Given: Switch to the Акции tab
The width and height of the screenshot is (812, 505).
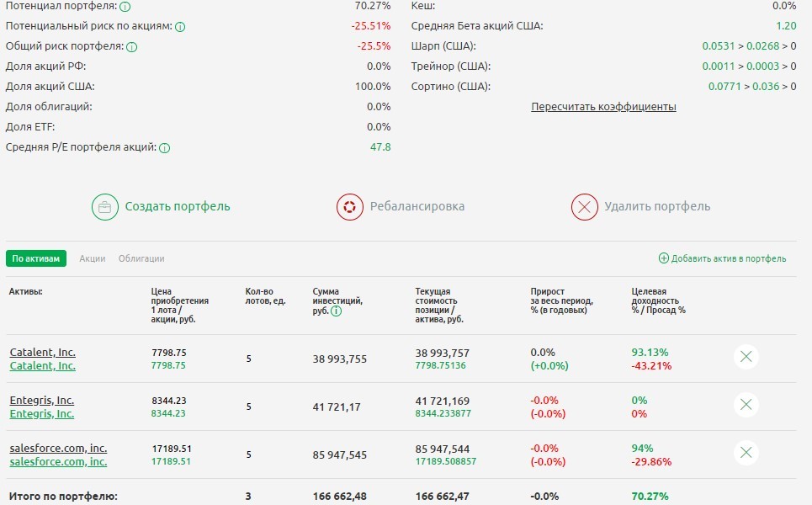Looking at the screenshot, I should pos(93,258).
